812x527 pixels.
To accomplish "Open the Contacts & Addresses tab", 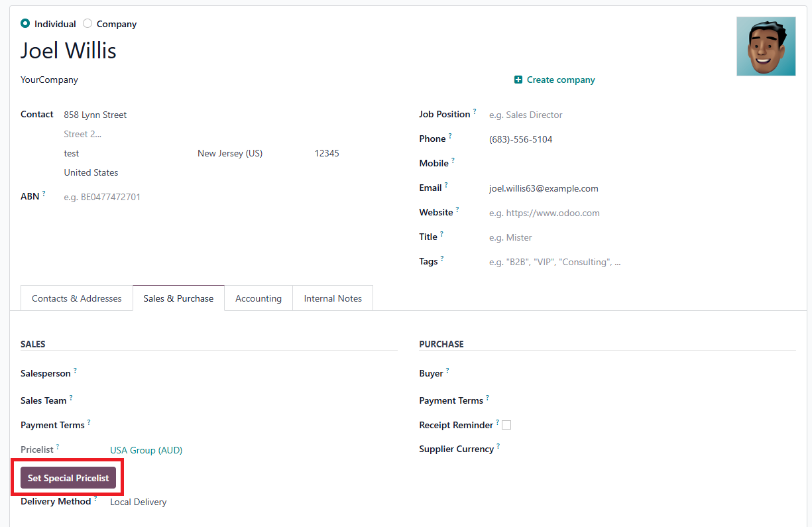I will (77, 298).
